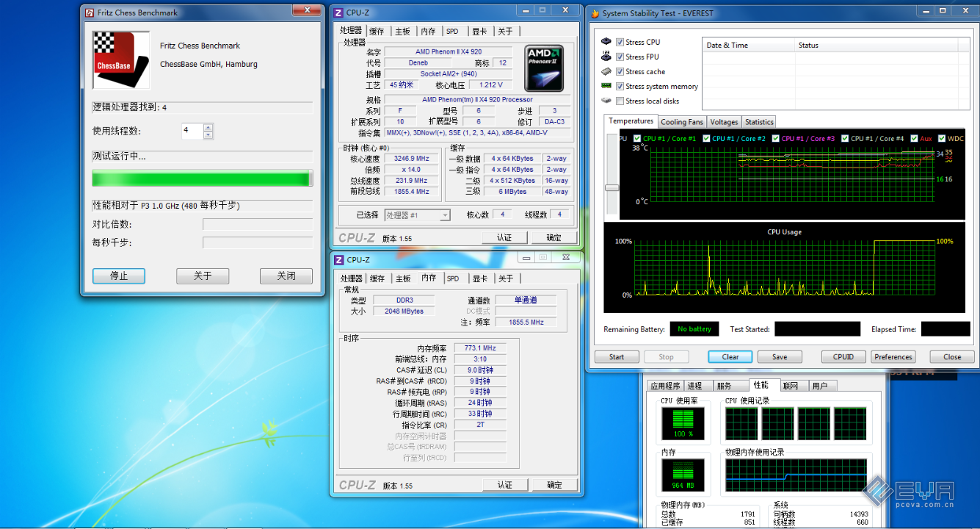This screenshot has height=529, width=980.
Task: Uncheck Stress cache
Action: pyautogui.click(x=620, y=71)
